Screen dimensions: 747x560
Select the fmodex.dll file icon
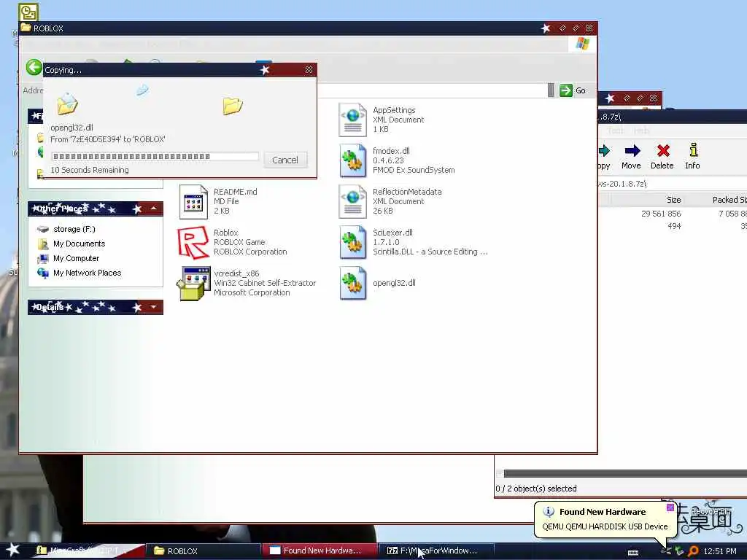pos(352,160)
